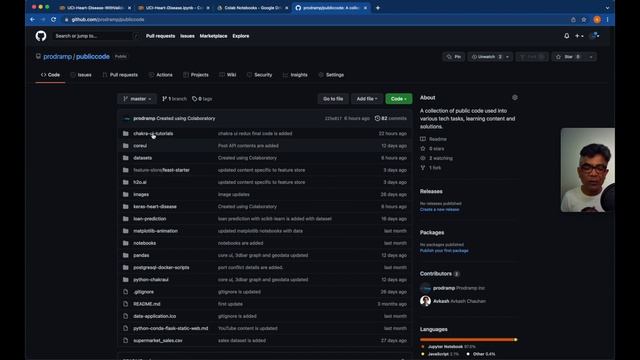Open Explore in top navigation
Screen dimensions: 640x360
pyautogui.click(x=241, y=36)
